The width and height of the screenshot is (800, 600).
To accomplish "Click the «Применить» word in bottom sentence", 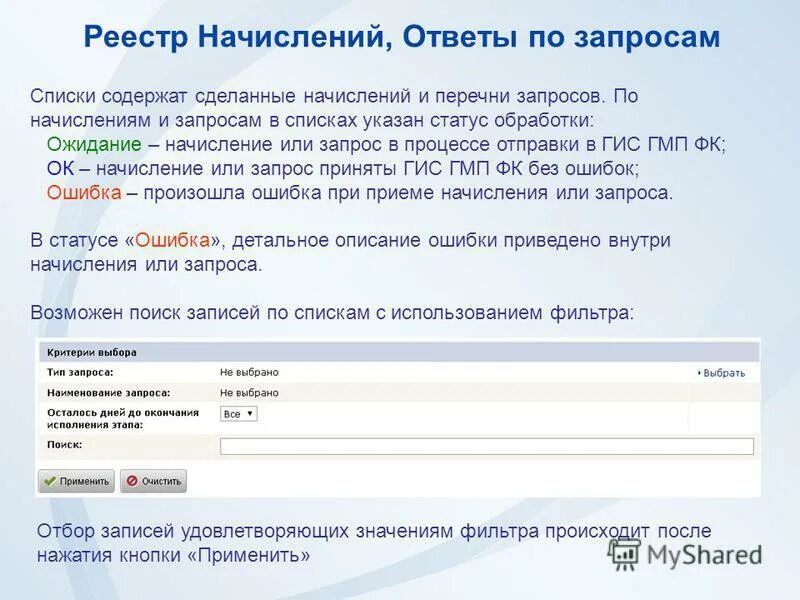I will [x=249, y=555].
